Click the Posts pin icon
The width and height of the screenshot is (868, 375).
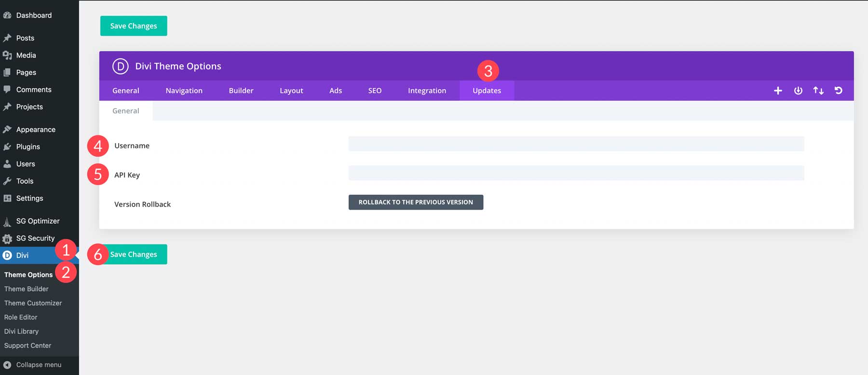7,38
